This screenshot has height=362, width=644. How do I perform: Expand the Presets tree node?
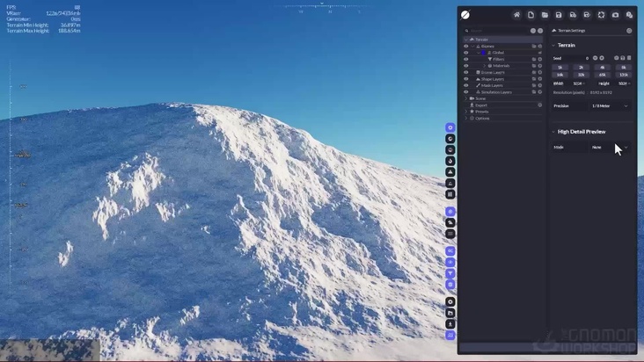(466, 112)
